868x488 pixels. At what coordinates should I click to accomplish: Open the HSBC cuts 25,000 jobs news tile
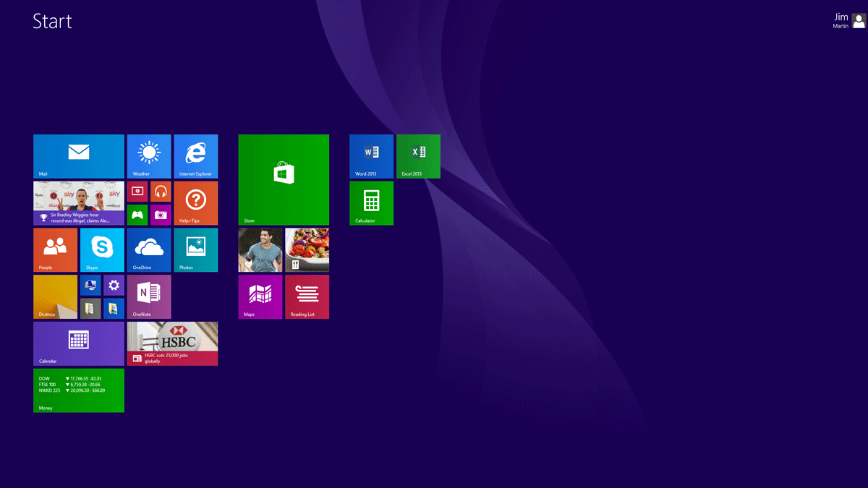[172, 343]
